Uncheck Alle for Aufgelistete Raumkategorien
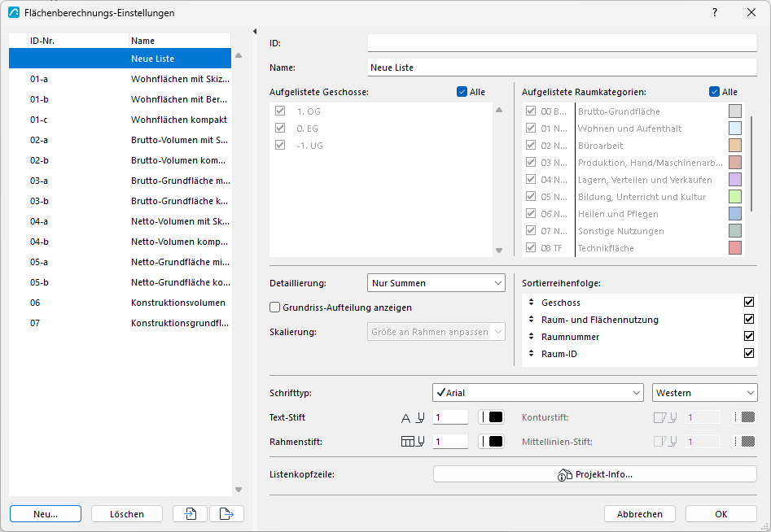Viewport: 771px width, 532px height. (715, 92)
